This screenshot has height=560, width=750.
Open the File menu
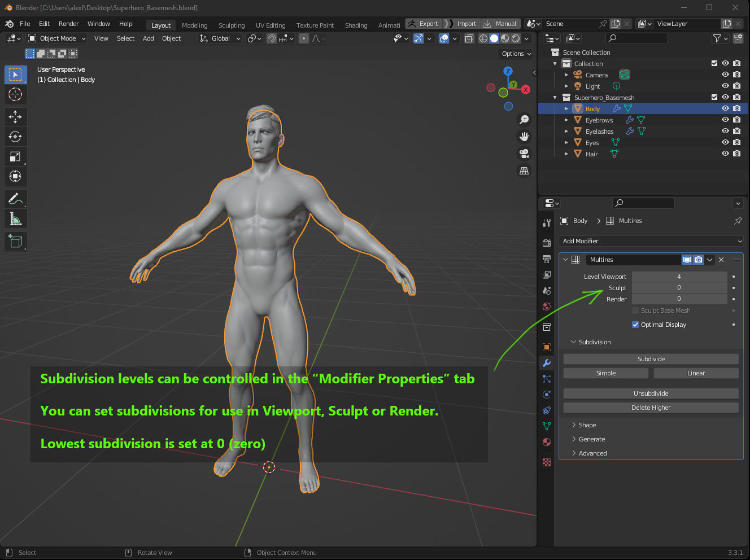coord(25,24)
